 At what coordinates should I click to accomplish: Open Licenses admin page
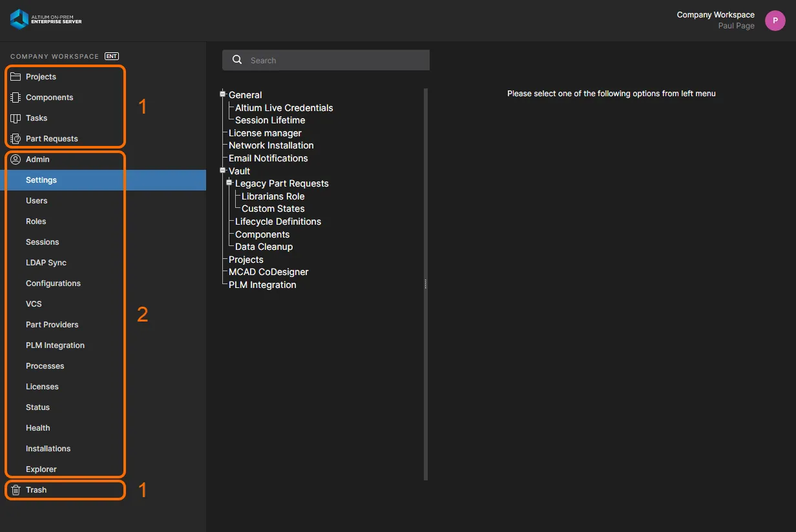tap(42, 387)
